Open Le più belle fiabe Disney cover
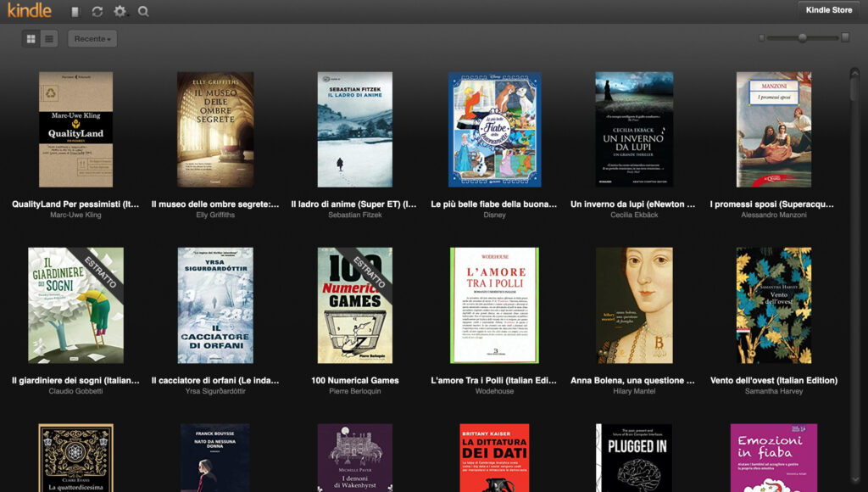The width and height of the screenshot is (868, 492). [494, 129]
